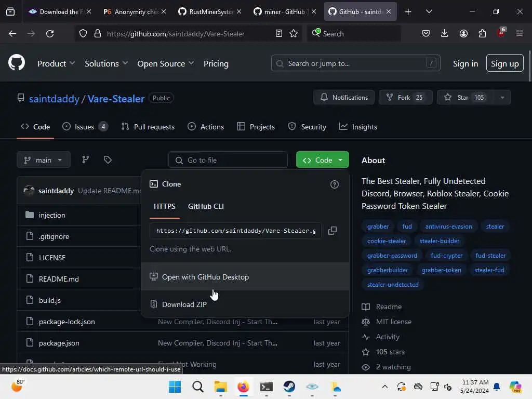Expand the Solutions menu
The width and height of the screenshot is (532, 399).
[106, 63]
